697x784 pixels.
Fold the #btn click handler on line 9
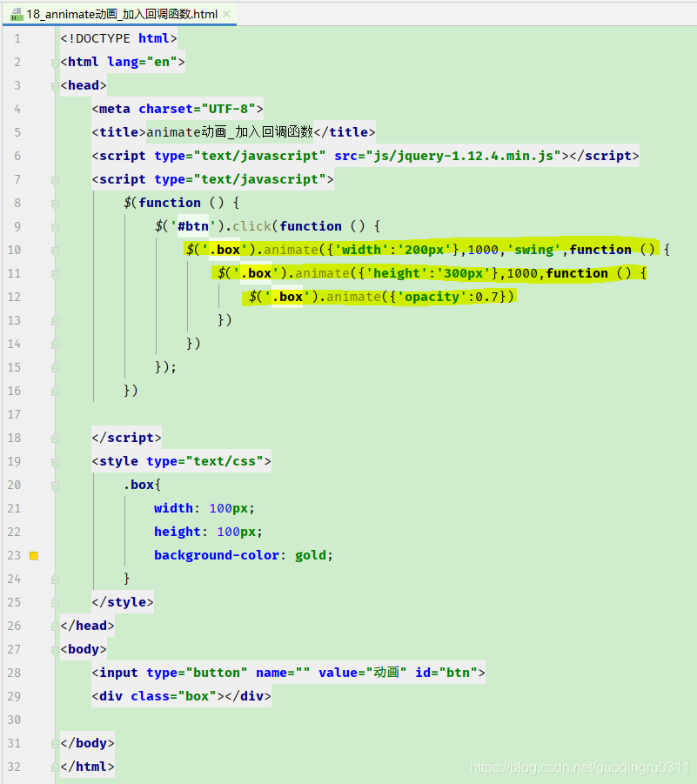55,227
